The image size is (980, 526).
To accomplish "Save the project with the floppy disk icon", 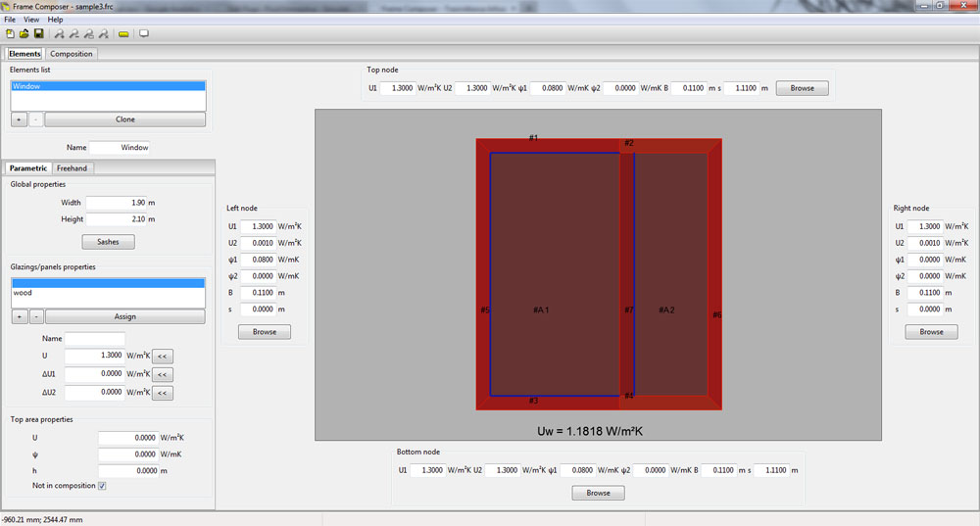I will coord(39,33).
